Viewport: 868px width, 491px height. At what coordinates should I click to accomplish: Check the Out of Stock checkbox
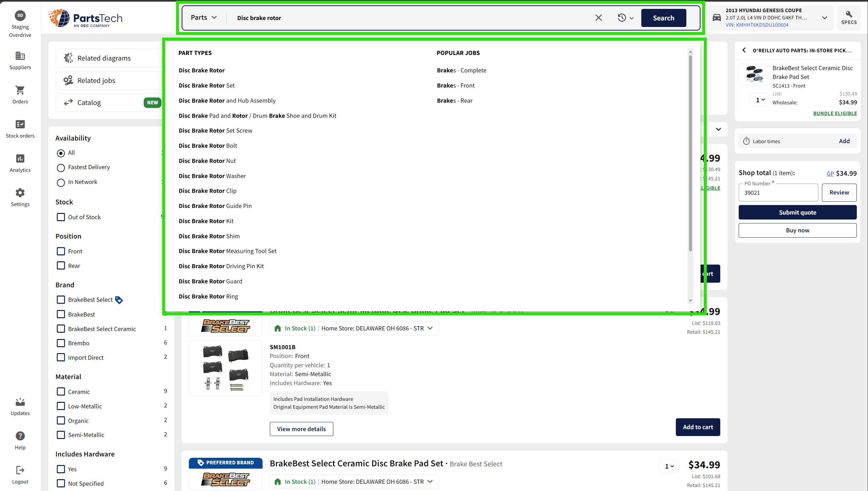[61, 217]
